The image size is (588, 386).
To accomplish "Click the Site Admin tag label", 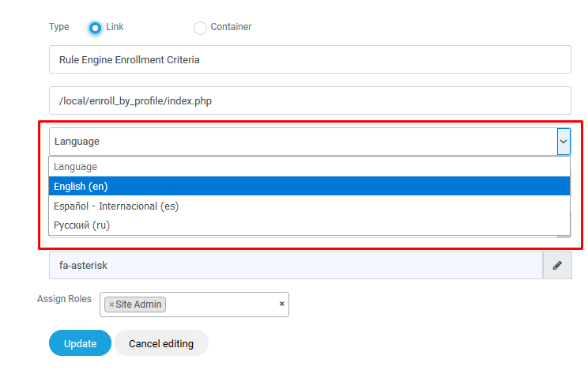I will click(139, 305).
